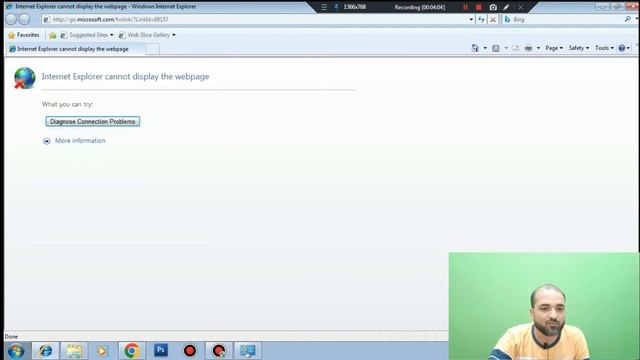Click the monitor taskbar icon

(x=248, y=351)
